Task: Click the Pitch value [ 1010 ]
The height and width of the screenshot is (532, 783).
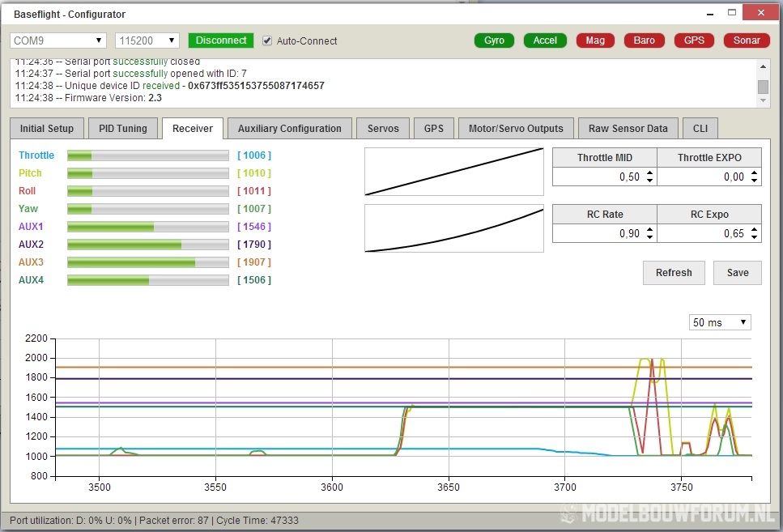Action: coord(254,173)
